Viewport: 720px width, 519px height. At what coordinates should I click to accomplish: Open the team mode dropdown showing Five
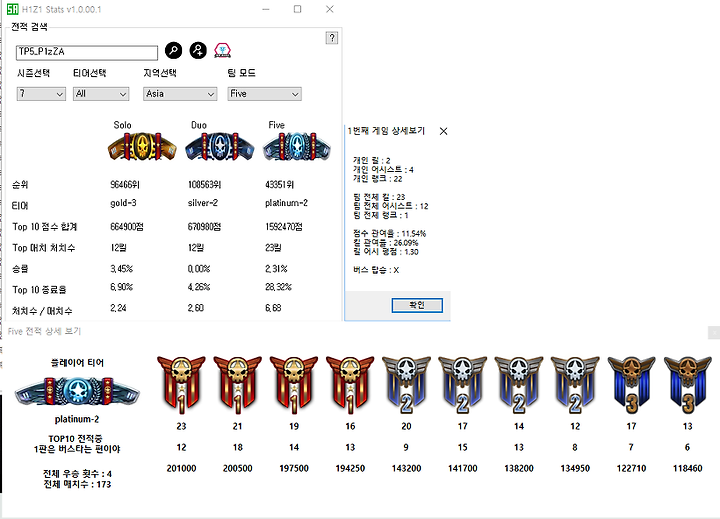point(264,94)
